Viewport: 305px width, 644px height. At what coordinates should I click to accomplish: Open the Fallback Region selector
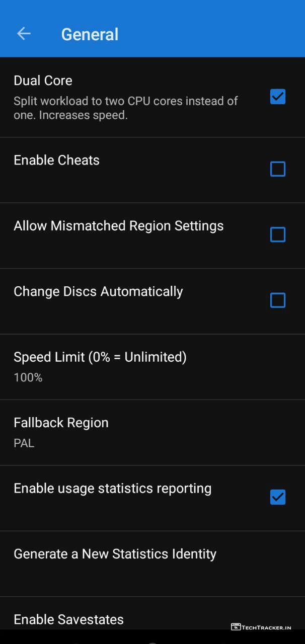(x=61, y=423)
